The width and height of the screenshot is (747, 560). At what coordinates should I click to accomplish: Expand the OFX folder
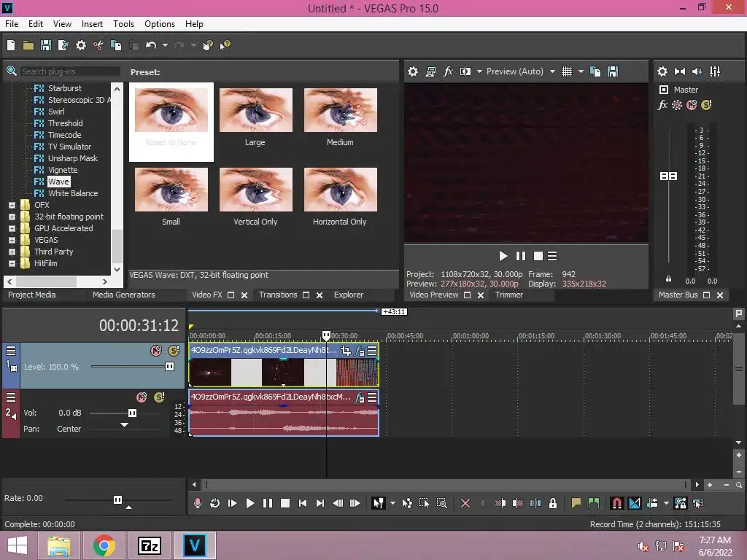[12, 205]
